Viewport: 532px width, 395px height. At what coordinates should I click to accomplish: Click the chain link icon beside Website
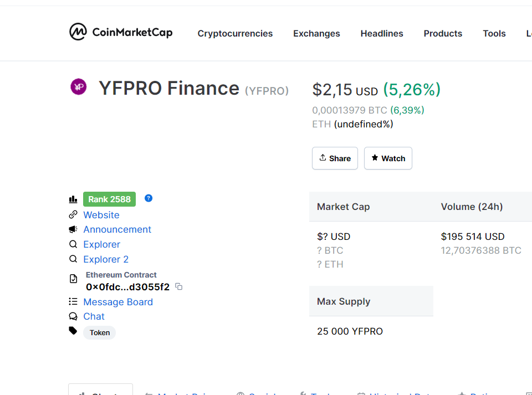tap(73, 215)
